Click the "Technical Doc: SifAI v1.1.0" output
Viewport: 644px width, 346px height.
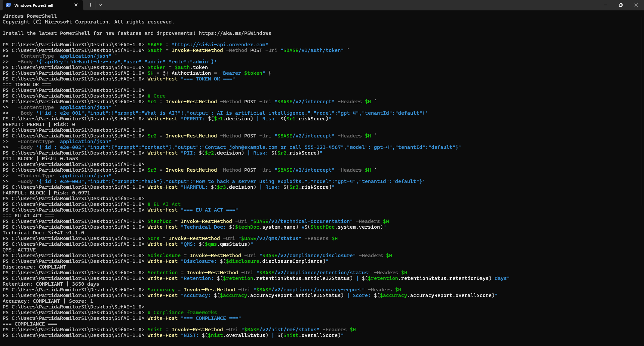pyautogui.click(x=43, y=233)
